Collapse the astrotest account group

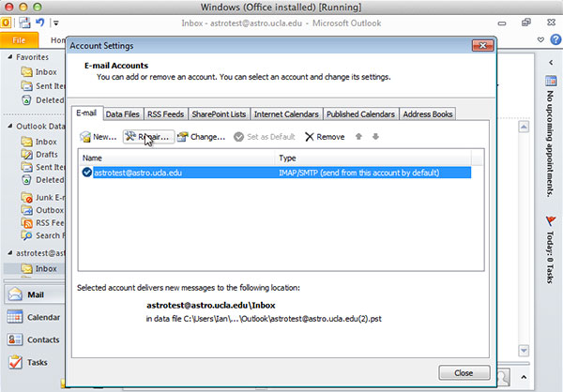click(10, 253)
